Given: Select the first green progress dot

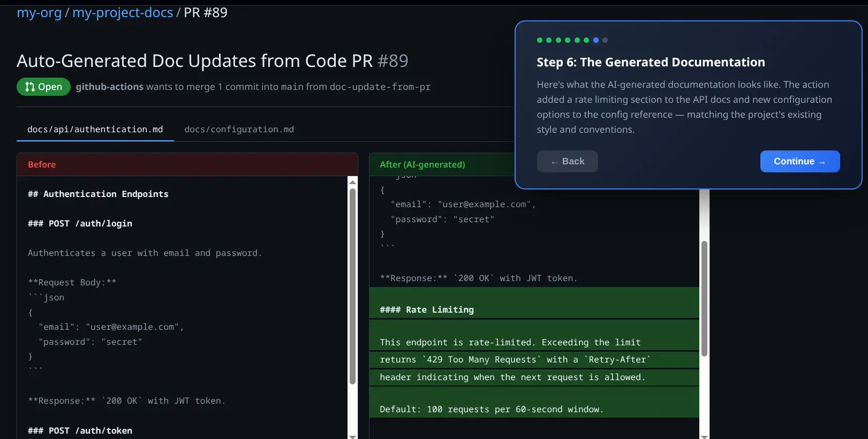Looking at the screenshot, I should pyautogui.click(x=540, y=40).
